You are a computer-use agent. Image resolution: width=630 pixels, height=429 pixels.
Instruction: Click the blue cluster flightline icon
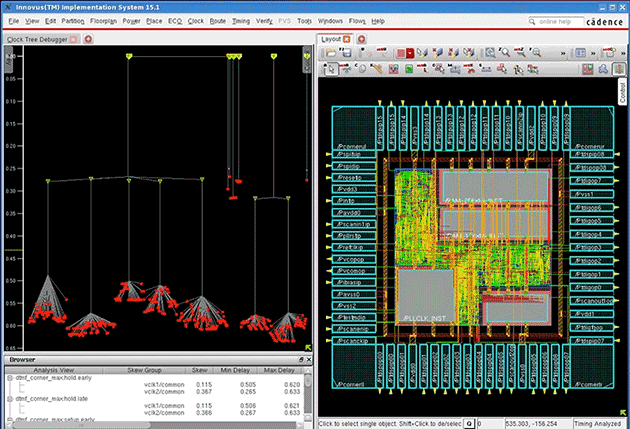(x=603, y=69)
